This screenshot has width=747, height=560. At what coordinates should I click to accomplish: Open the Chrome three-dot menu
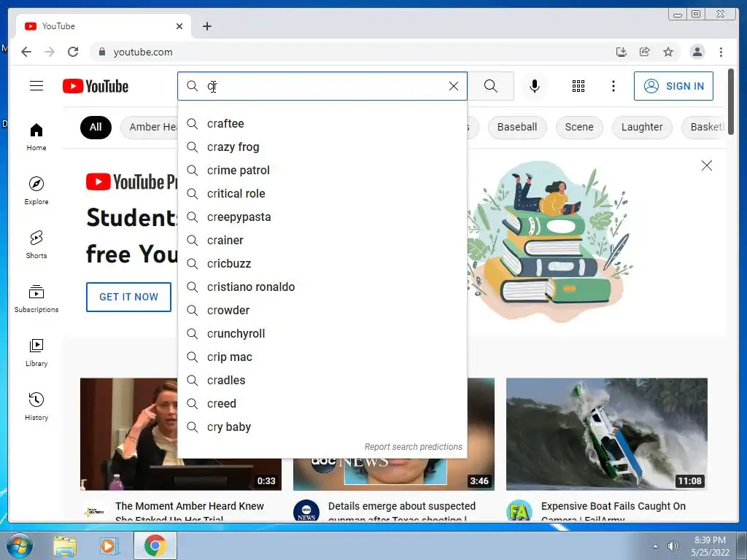(721, 52)
